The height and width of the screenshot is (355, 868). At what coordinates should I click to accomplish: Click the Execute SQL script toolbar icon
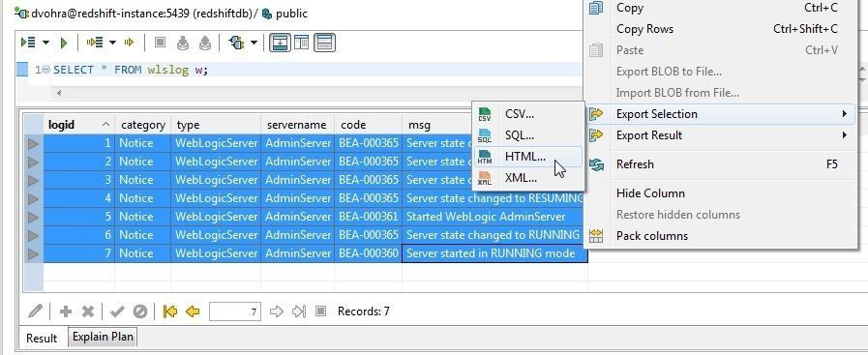(28, 43)
